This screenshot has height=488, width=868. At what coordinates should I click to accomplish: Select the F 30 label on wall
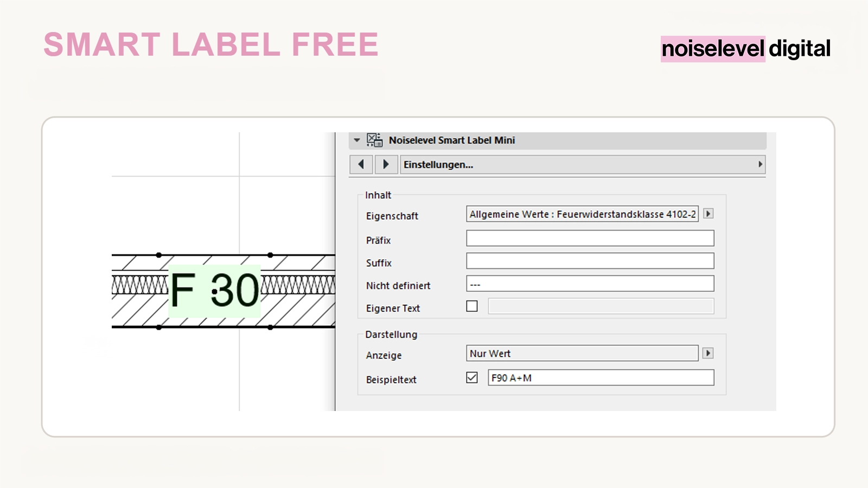click(x=215, y=291)
